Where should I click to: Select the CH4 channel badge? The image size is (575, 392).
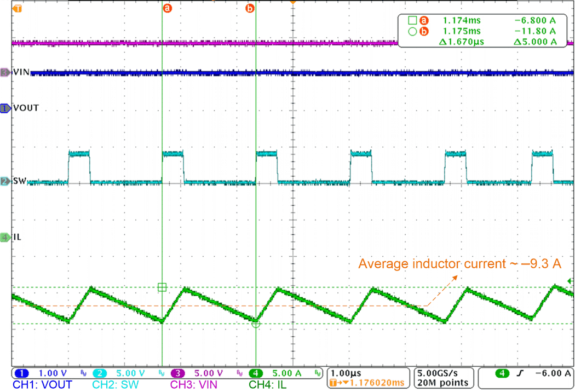[x=255, y=373]
